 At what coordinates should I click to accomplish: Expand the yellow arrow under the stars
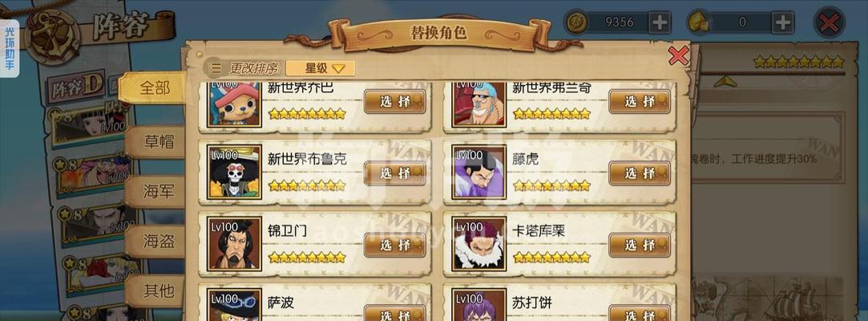(x=725, y=82)
